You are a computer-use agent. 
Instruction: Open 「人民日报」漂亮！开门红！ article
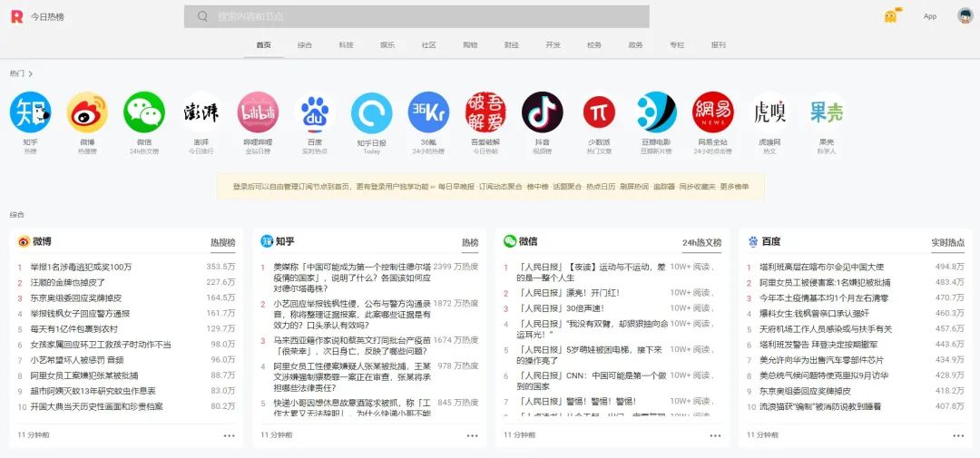567,292
